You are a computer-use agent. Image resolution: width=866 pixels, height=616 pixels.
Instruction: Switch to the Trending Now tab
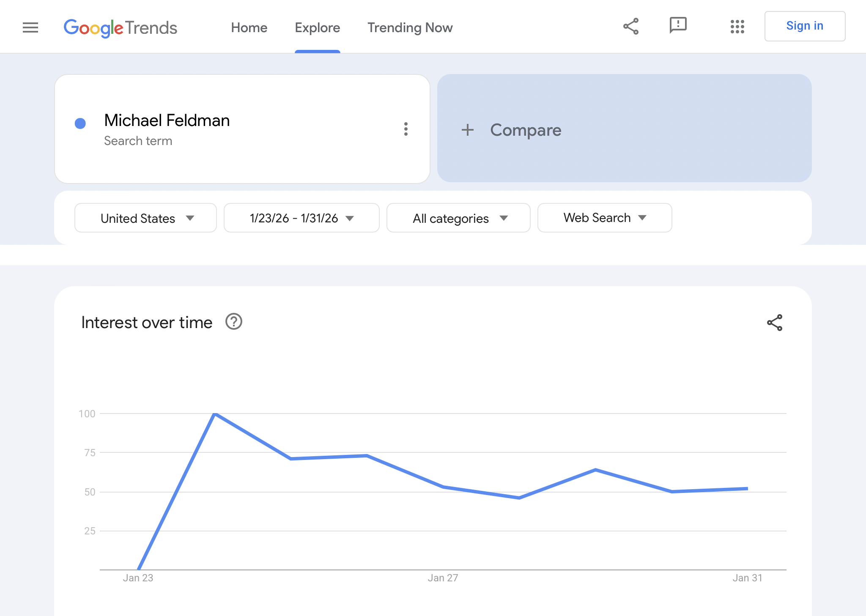tap(410, 28)
